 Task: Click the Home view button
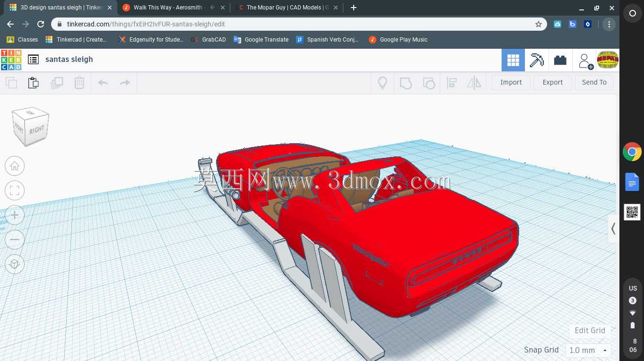coord(15,166)
